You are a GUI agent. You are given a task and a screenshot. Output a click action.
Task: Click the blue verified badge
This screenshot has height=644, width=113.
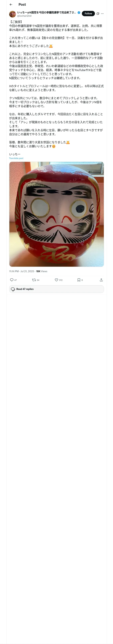[79, 13]
